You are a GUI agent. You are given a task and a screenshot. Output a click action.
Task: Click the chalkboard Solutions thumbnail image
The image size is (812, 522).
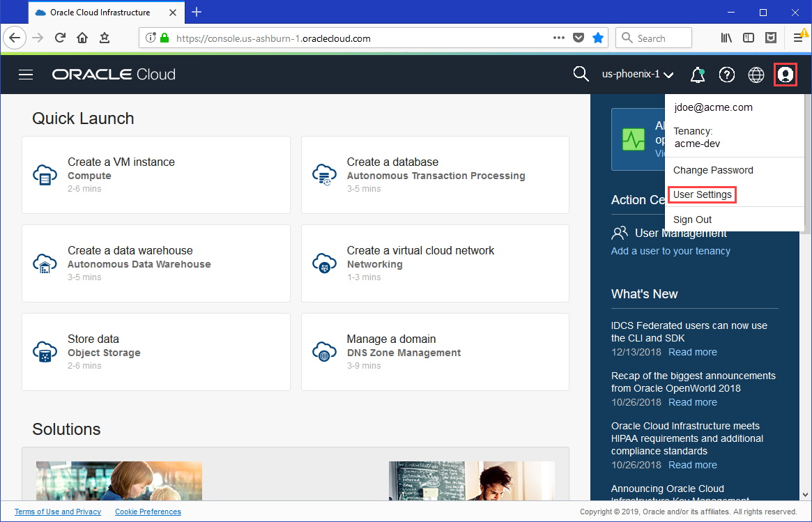pos(472,481)
